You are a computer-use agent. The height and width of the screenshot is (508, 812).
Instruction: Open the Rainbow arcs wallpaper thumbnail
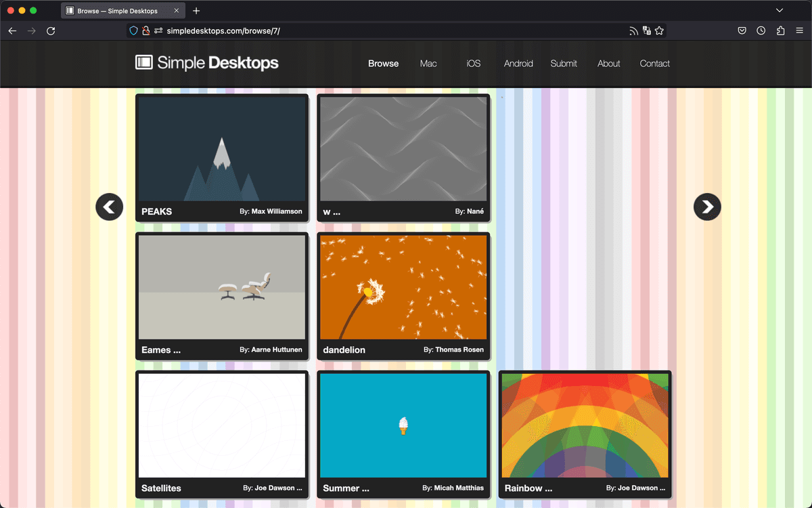pos(585,425)
